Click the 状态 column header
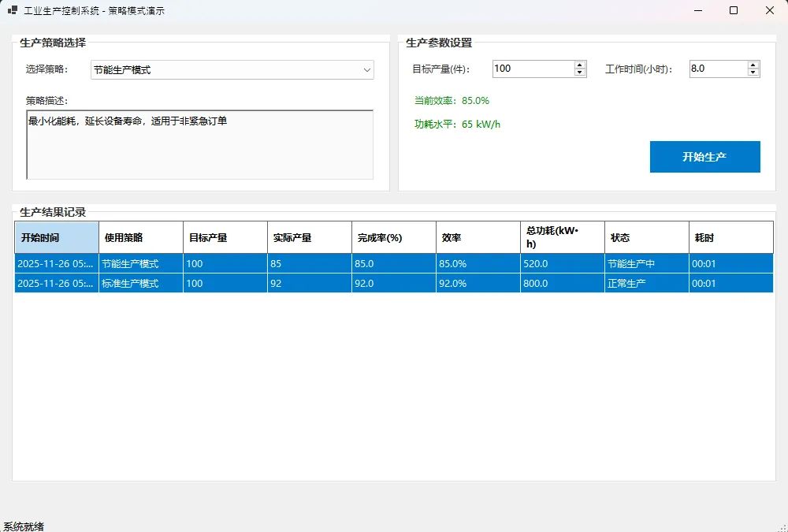788x532 pixels. pyautogui.click(x=646, y=237)
